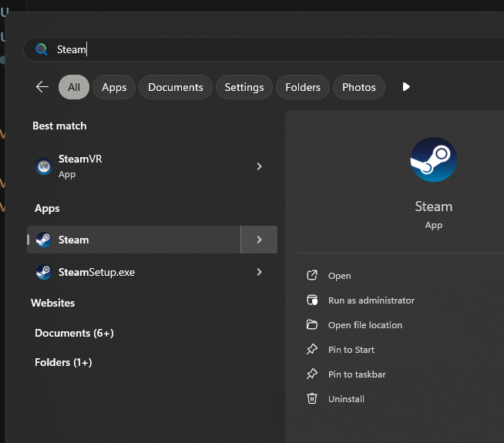Screen dimensions: 504x443
Task: Expand Steam app result chevron
Action: [x=259, y=240]
